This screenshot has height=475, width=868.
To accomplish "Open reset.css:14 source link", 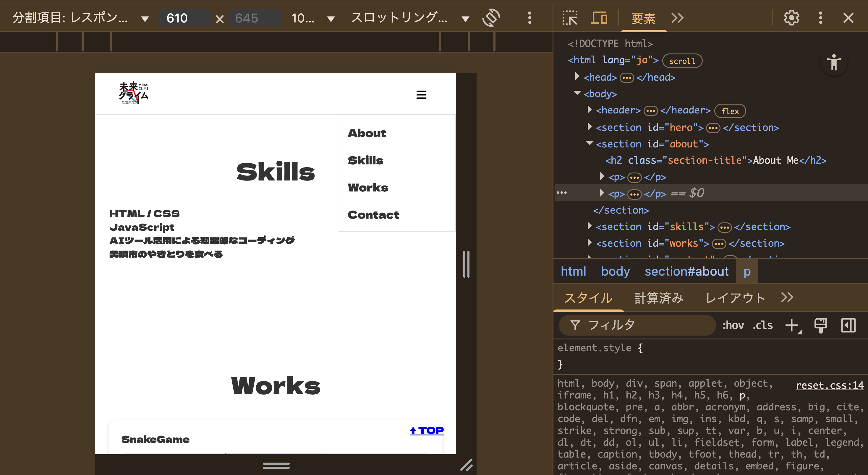I will 829,385.
